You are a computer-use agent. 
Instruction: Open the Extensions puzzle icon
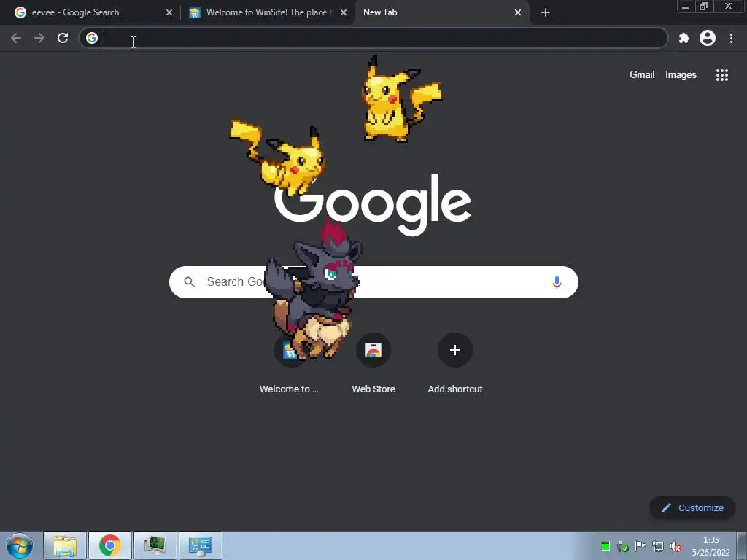pos(684,38)
